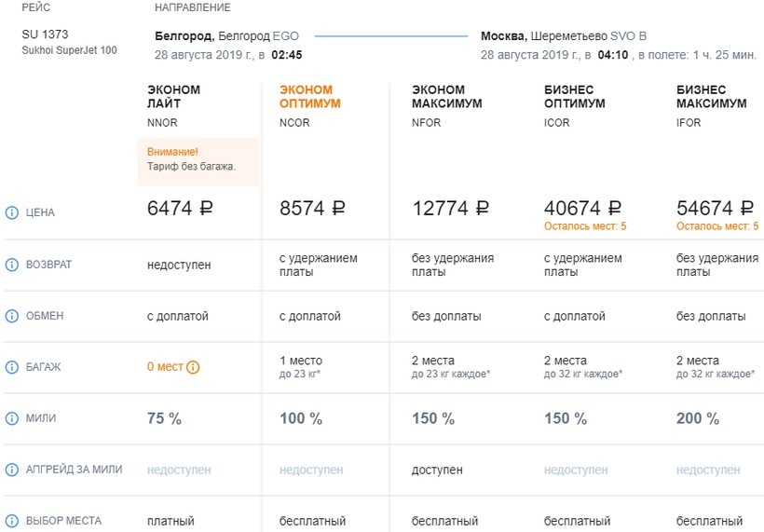Select the ЭКОНОМ ОПТИМУМ fare header
The image size is (764, 532).
[307, 97]
